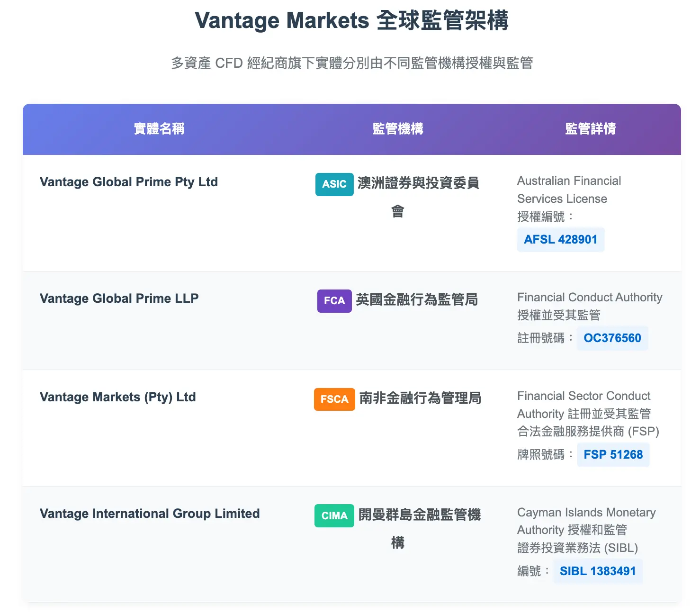Click the 南非金融行為管理局 regulator name
Screen dimensions: 700x615
point(420,398)
